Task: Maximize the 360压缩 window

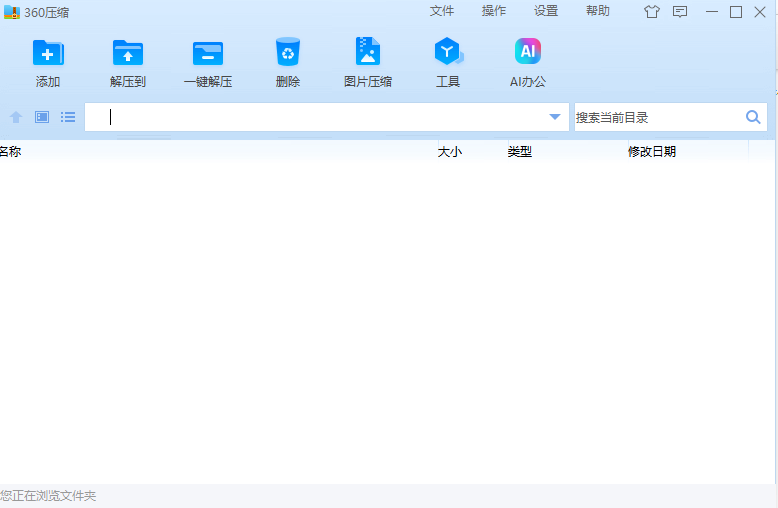Action: [736, 12]
